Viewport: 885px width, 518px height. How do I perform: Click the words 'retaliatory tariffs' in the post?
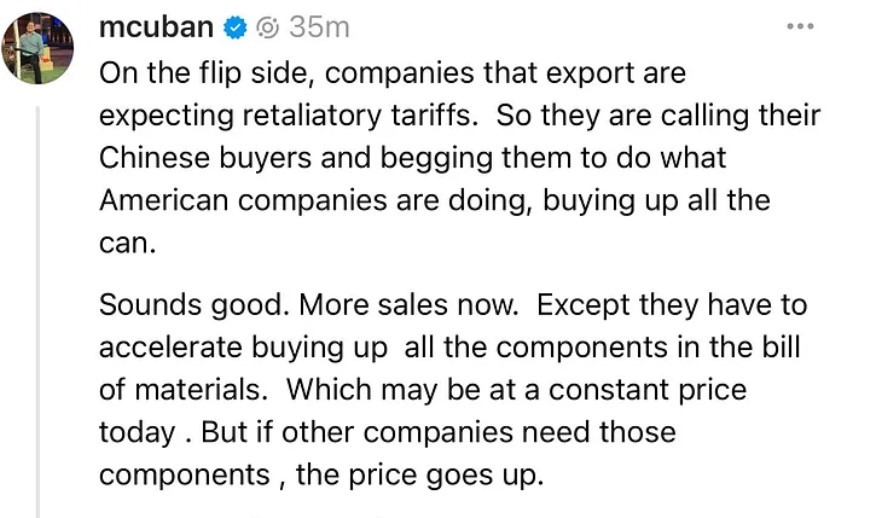click(356, 116)
